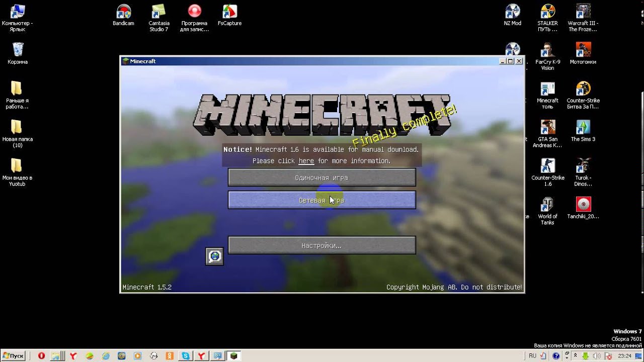Open the Tanchiki_20... desktop shortcut
644x362 pixels.
point(583,208)
